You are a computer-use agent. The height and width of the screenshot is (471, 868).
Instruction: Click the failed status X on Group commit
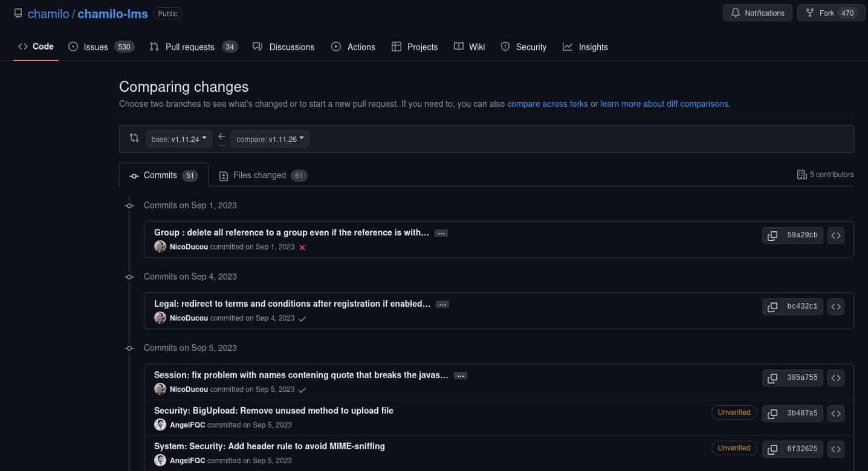302,248
